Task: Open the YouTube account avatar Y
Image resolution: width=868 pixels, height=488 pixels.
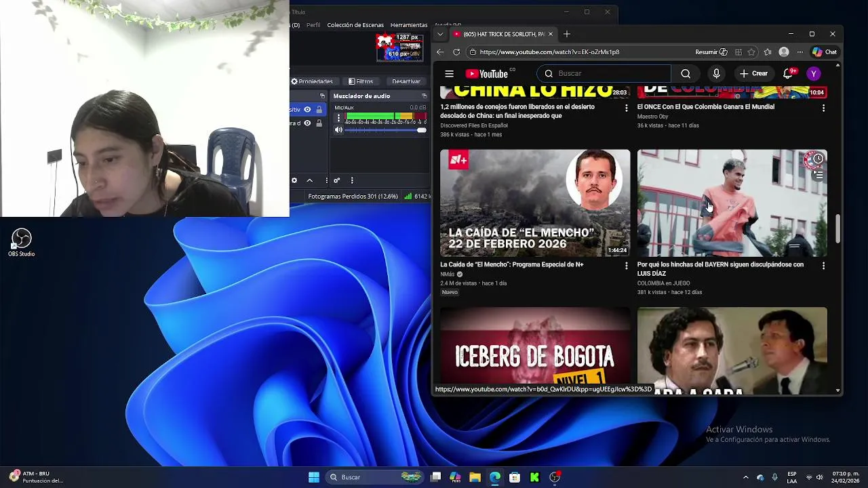Action: tap(814, 73)
